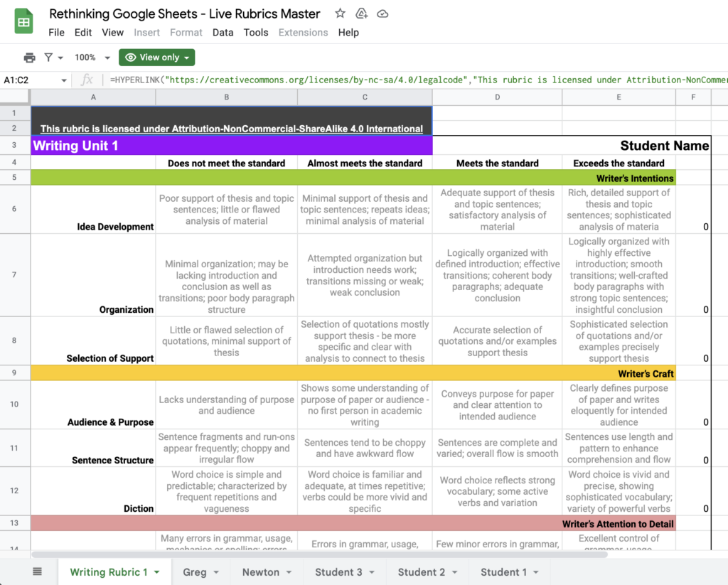Open the Greg tab menu arrow
The width and height of the screenshot is (728, 585).
(x=215, y=572)
